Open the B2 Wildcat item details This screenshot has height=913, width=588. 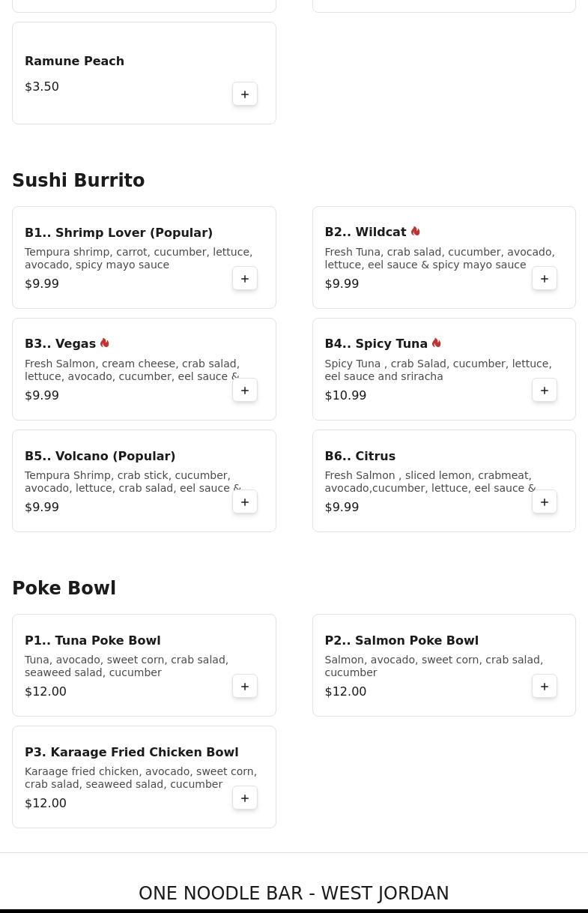(365, 232)
